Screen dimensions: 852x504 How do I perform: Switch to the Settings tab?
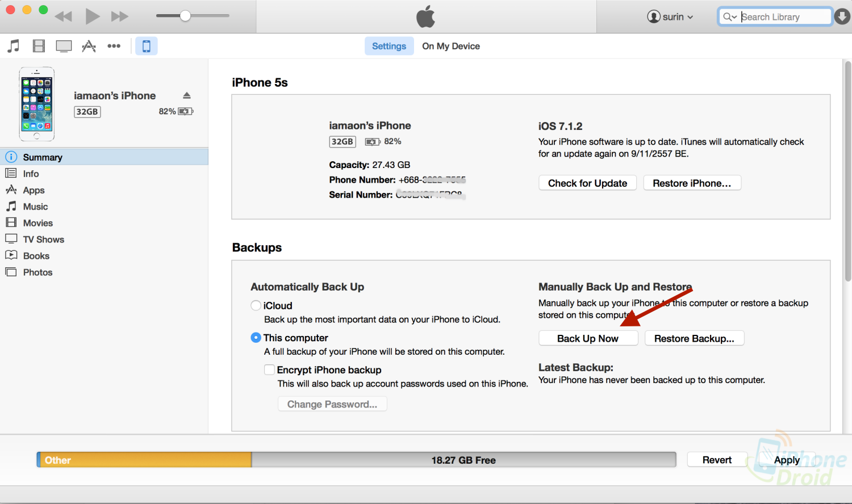point(389,46)
